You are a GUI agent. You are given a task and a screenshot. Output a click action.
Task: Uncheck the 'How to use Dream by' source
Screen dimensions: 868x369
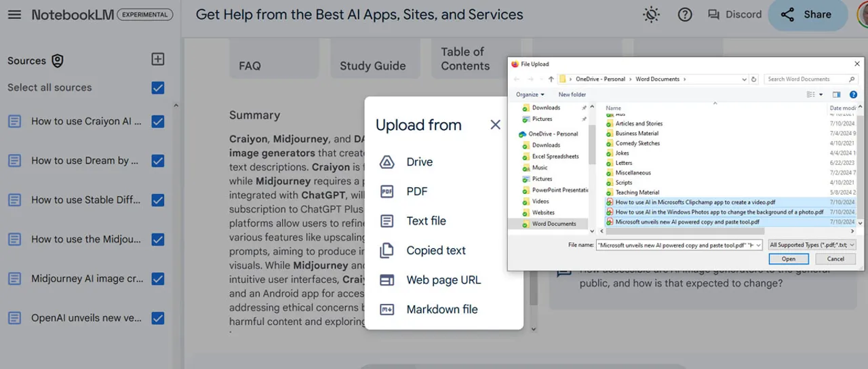point(158,161)
